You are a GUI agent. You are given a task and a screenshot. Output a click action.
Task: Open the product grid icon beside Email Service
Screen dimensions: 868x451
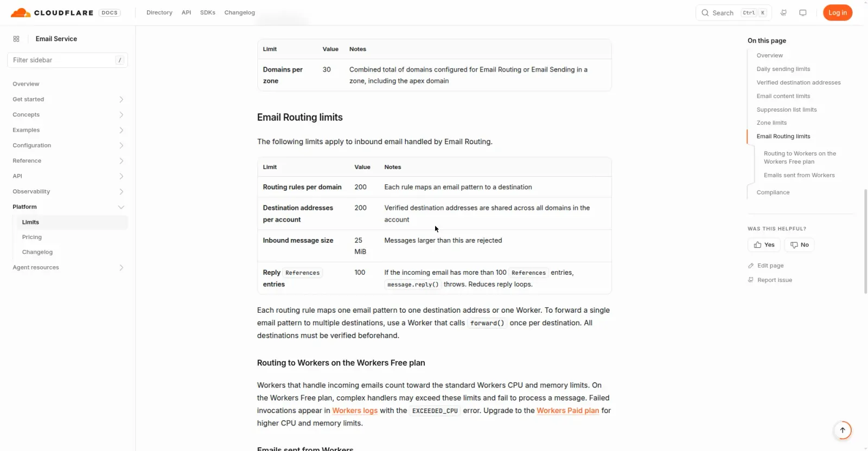(x=16, y=39)
